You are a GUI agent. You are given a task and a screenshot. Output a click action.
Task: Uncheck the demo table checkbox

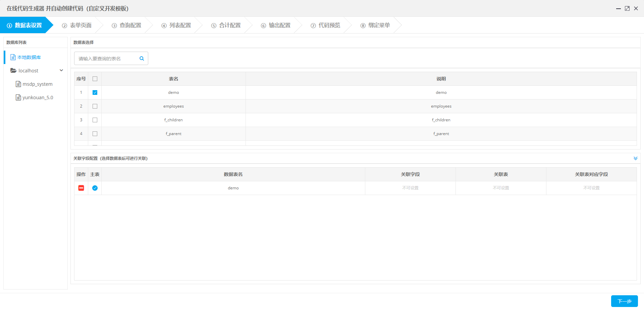(95, 92)
